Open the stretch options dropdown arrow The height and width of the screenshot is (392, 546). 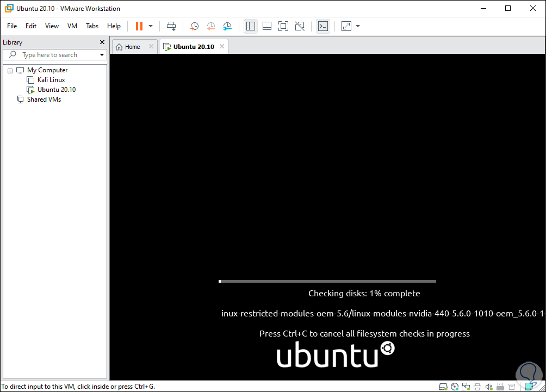(358, 26)
